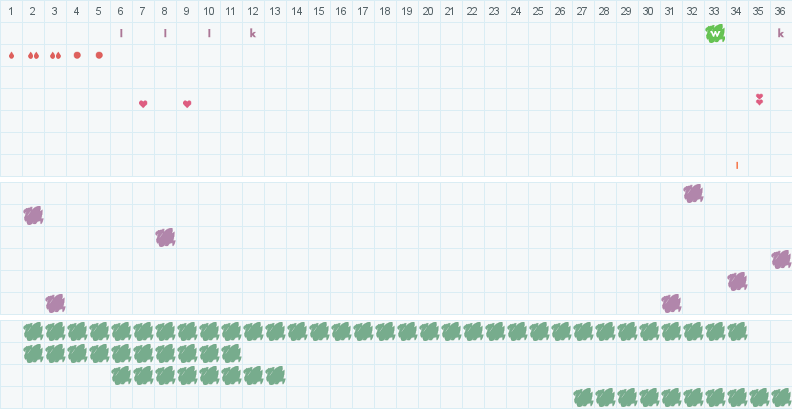Click the day 20 column header
This screenshot has height=409, width=792.
click(428, 11)
